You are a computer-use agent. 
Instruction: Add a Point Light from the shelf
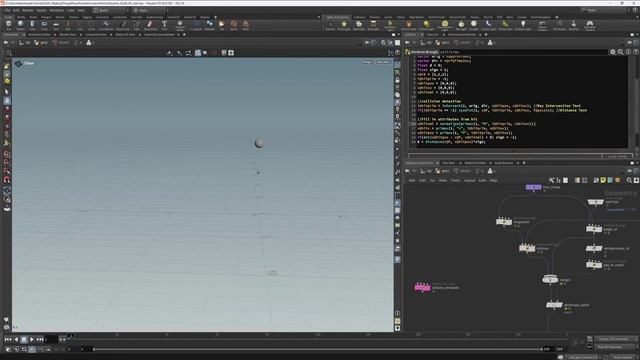pos(344,25)
